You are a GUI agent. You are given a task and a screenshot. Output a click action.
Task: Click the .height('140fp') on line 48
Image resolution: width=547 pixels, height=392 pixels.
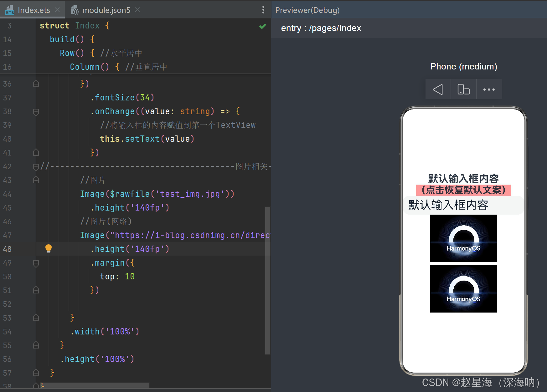pos(130,249)
